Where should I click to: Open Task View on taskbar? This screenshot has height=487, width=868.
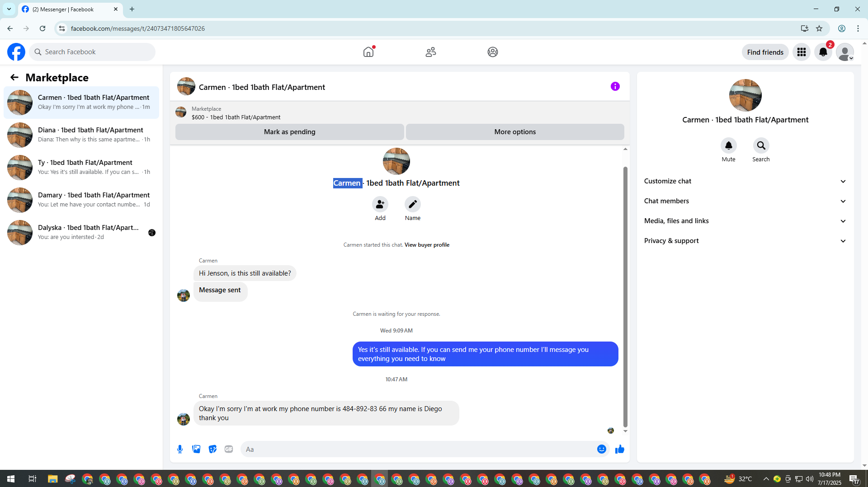[32, 479]
